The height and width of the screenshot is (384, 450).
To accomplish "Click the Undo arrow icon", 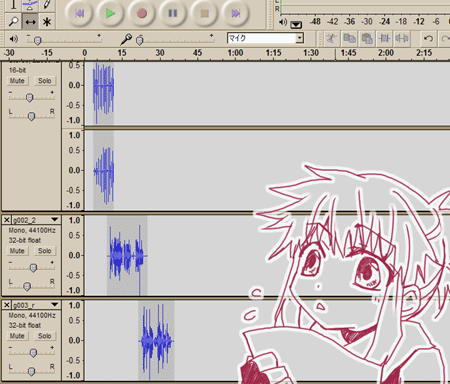I will [428, 39].
